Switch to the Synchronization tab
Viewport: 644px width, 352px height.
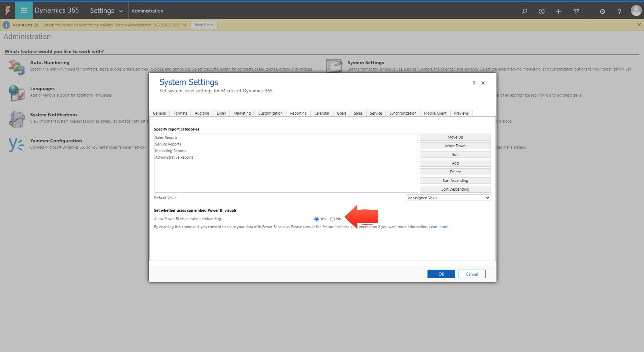point(403,113)
